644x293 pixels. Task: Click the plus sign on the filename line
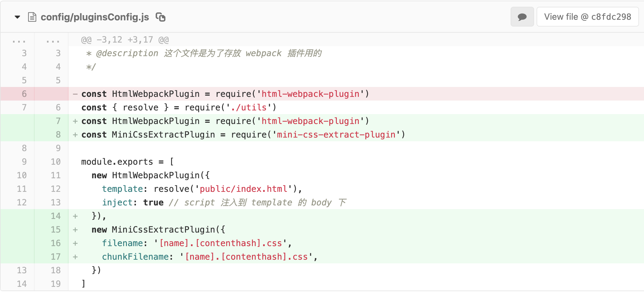click(75, 243)
